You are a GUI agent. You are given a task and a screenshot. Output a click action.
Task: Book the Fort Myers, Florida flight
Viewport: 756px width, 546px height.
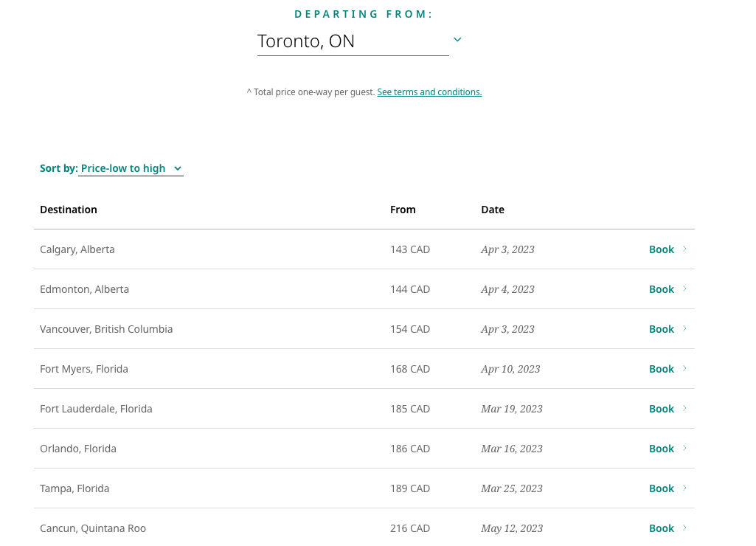(661, 369)
